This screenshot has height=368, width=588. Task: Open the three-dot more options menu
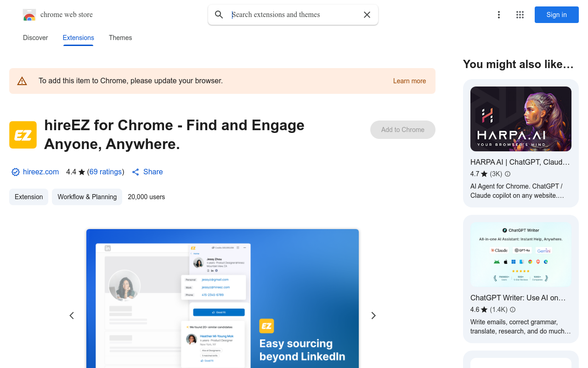(x=499, y=15)
